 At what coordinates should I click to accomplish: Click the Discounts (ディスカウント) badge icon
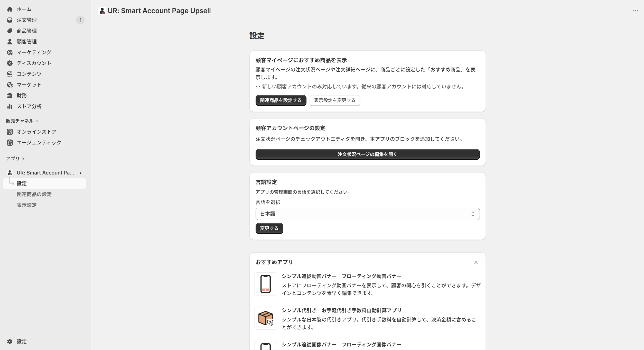pos(10,63)
